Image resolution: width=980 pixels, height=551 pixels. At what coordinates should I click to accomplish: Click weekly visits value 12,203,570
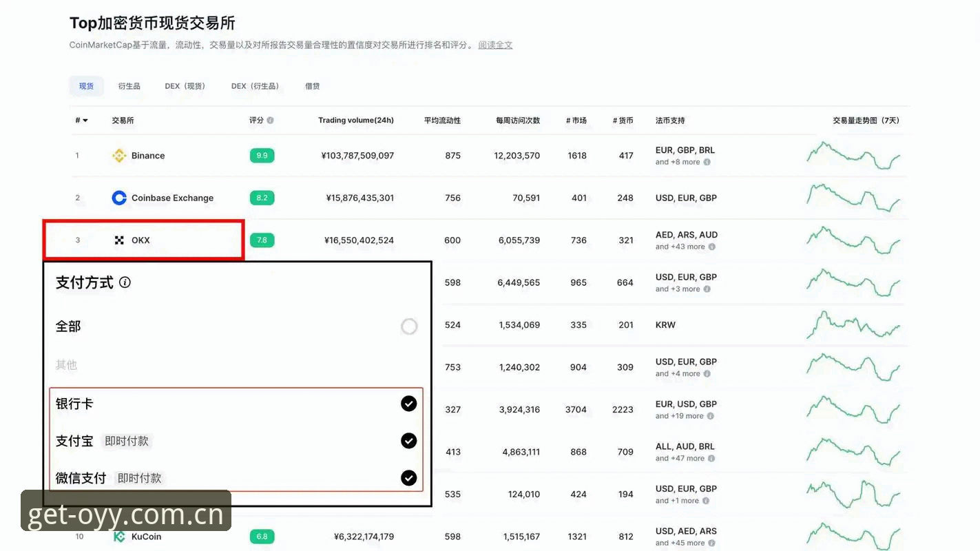(x=517, y=156)
